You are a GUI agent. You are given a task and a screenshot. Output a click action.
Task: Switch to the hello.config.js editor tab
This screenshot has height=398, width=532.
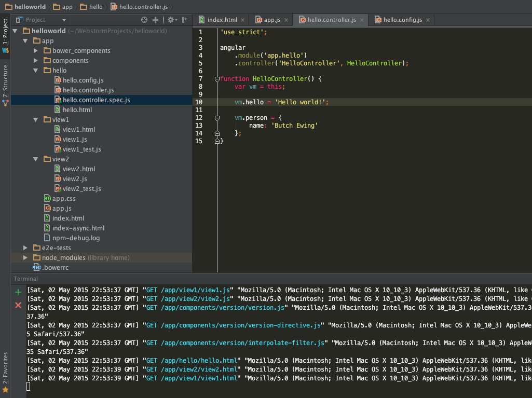pos(402,20)
